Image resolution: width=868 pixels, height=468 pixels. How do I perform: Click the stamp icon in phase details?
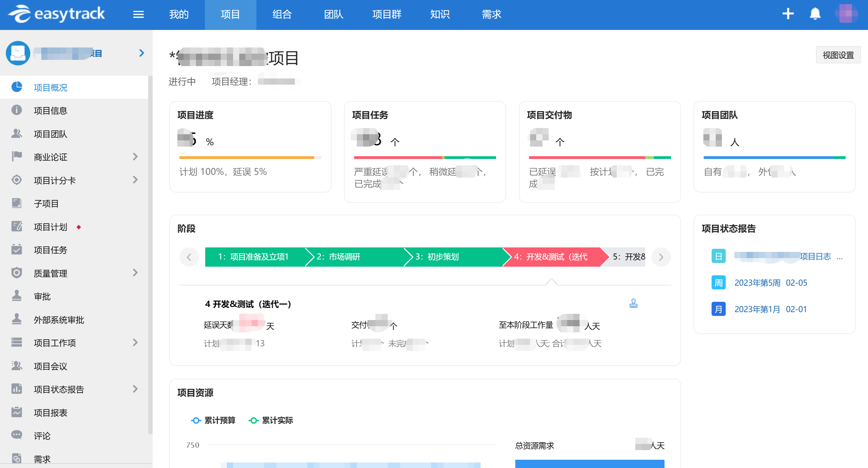coord(633,304)
